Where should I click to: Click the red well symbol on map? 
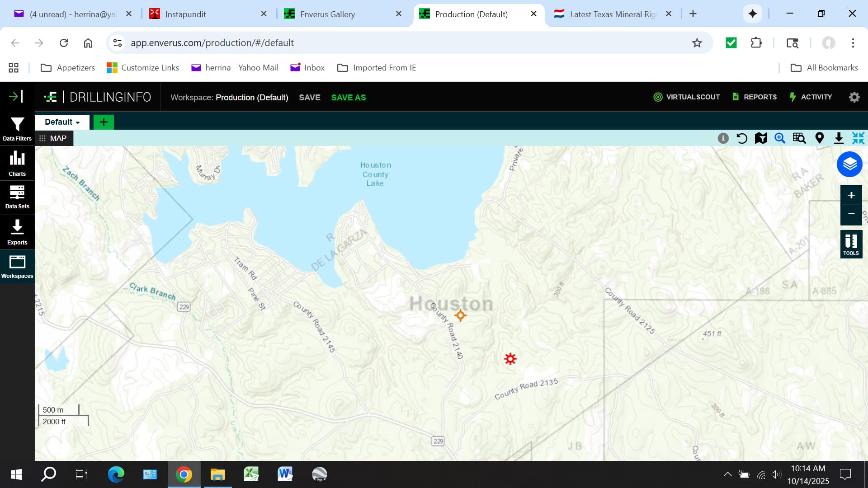(510, 359)
